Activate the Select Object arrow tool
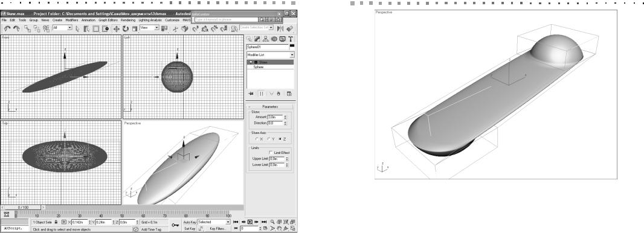Viewport: 644px width, 233px height. click(78, 28)
